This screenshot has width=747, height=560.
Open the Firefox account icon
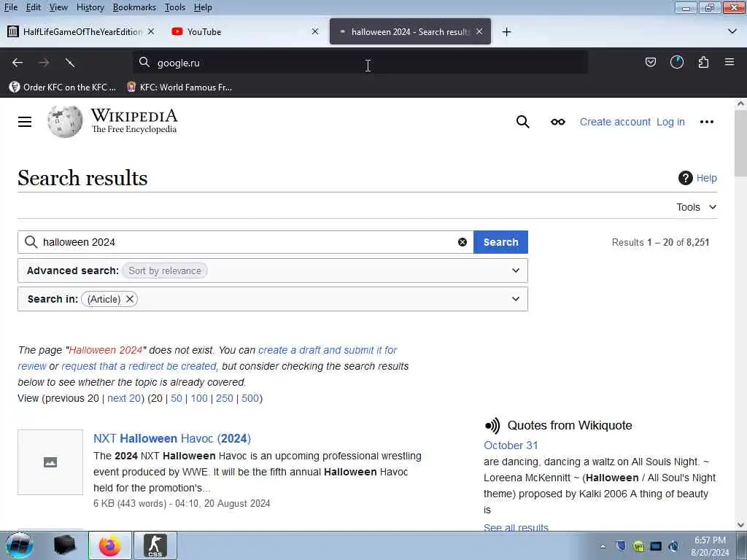coord(676,63)
